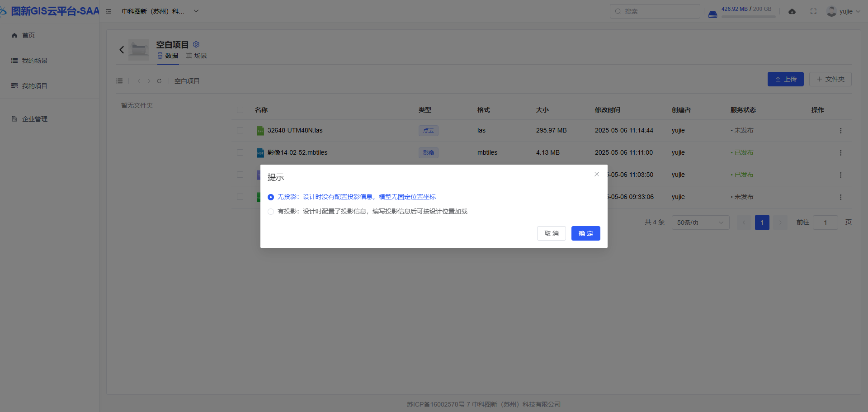Click the 取消 button in dialog
The width and height of the screenshot is (868, 412).
click(x=551, y=233)
